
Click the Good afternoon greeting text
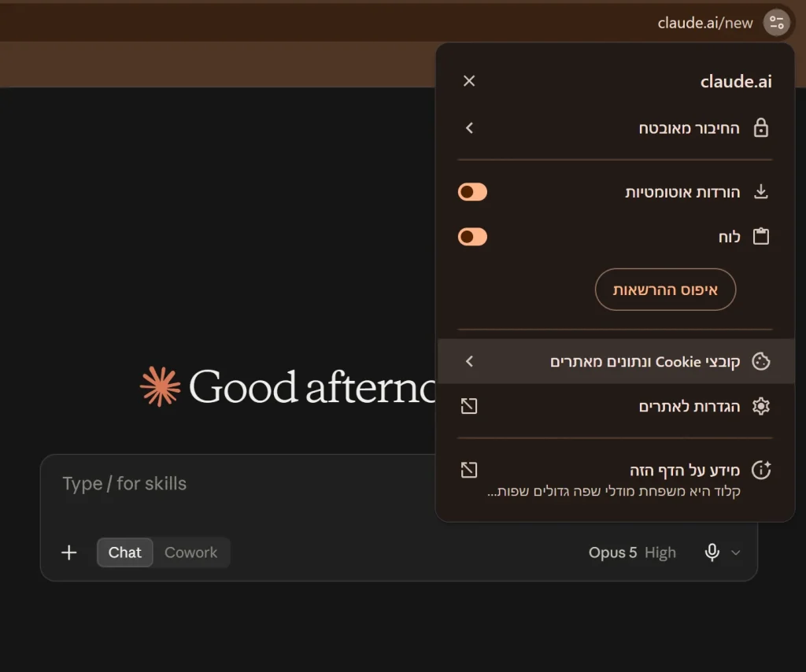312,386
